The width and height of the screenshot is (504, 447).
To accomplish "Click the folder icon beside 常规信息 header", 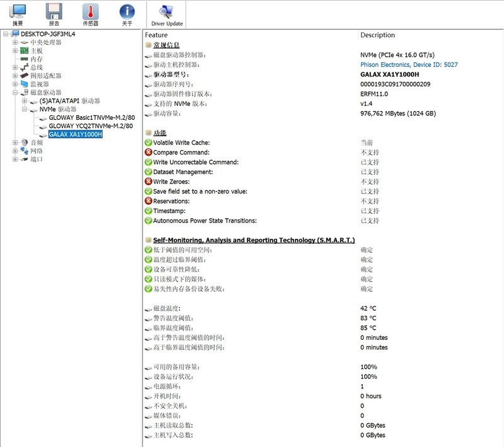I will pyautogui.click(x=148, y=44).
